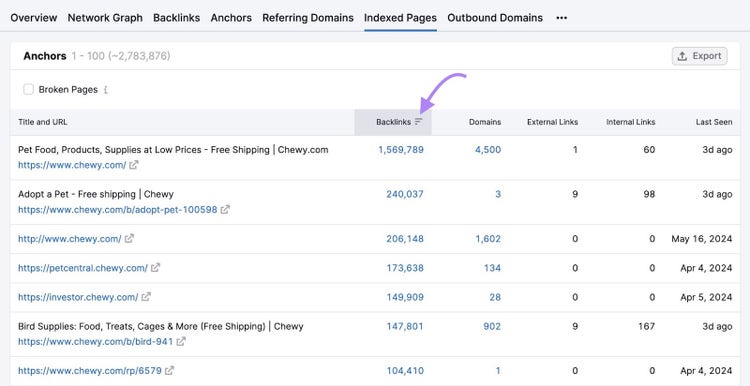Open the http://www.chewy.com/ link
This screenshot has width=750, height=386.
(x=70, y=239)
